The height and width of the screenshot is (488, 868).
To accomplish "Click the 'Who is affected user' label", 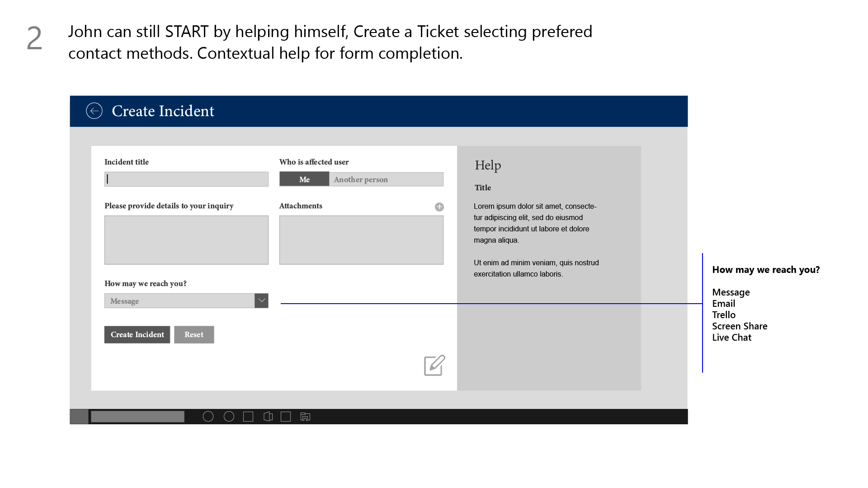I will [x=314, y=162].
